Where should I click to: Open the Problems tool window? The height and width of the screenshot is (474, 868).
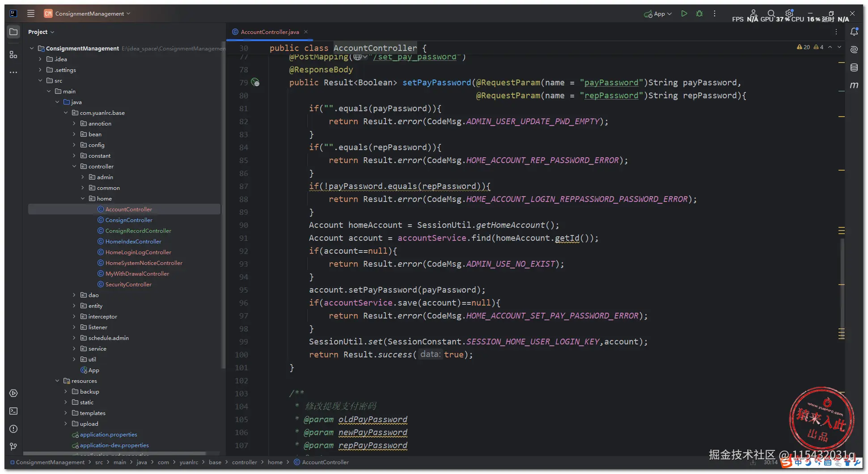coord(13,429)
